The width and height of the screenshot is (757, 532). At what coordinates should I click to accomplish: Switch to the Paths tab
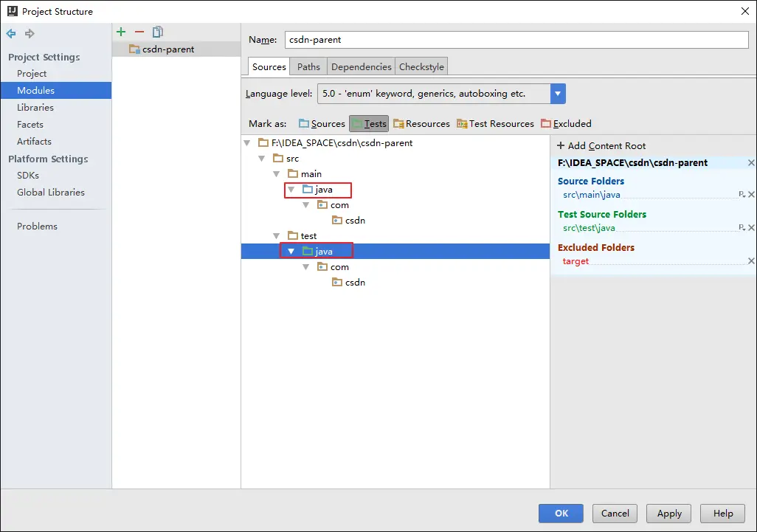[308, 66]
